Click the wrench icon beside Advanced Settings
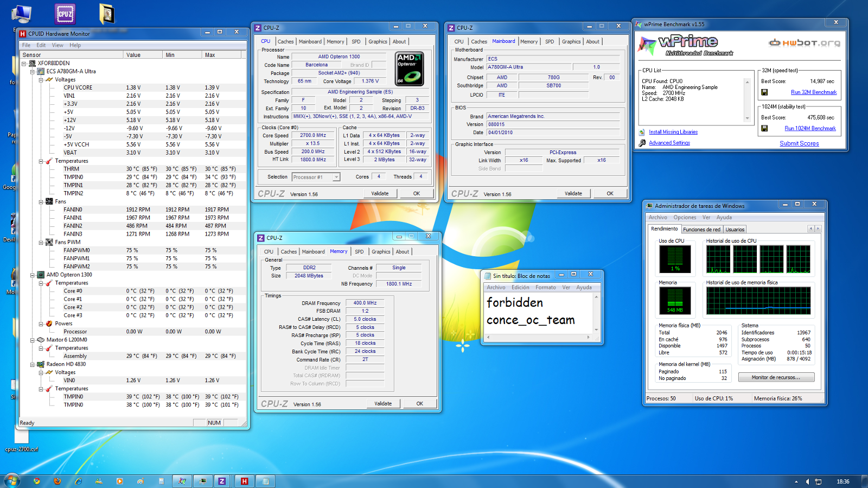 coord(642,143)
